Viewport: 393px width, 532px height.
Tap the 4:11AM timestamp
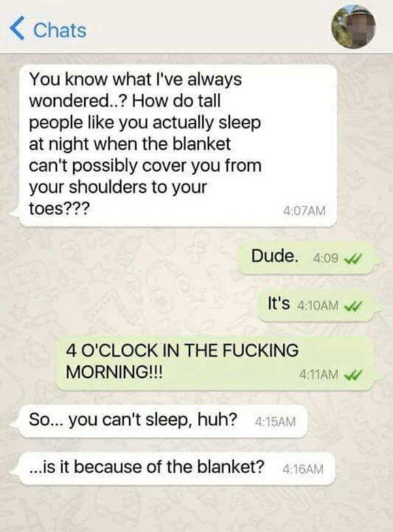(x=319, y=374)
